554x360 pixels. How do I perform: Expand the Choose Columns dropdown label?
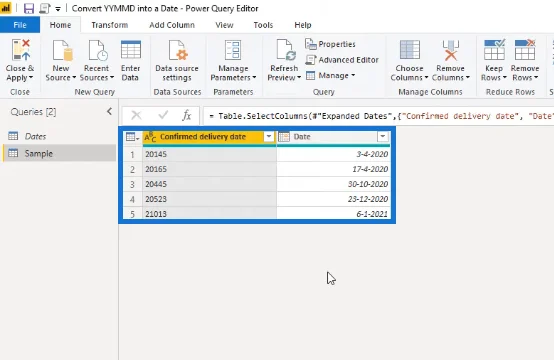[x=409, y=77]
